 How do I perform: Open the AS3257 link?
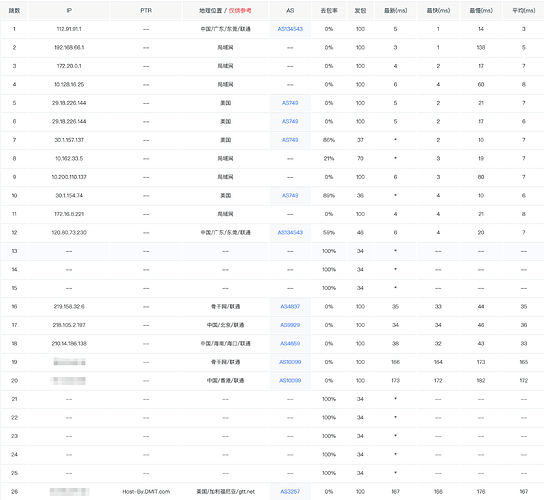click(x=290, y=492)
